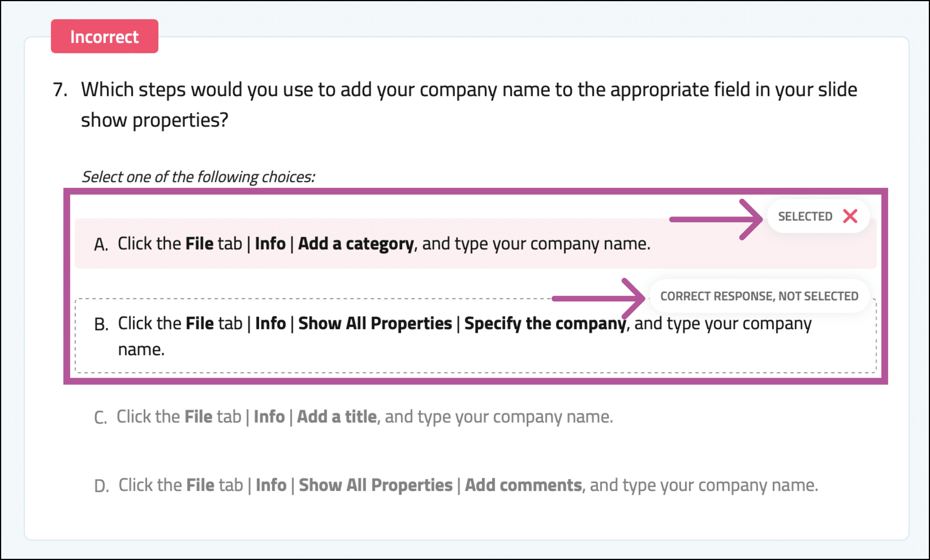This screenshot has height=560, width=930.
Task: Click the CORRECT RESPONSE, NOT SELECTED label
Action: coord(759,296)
